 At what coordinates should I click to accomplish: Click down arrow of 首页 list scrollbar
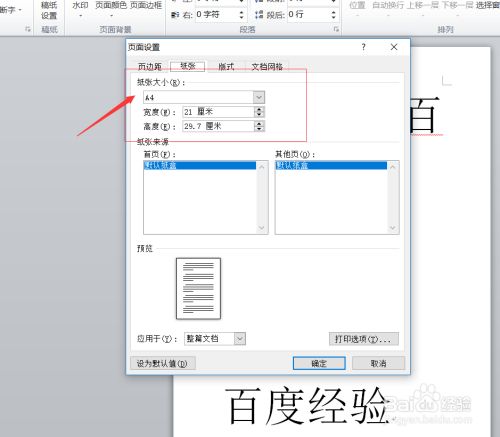pyautogui.click(x=262, y=228)
